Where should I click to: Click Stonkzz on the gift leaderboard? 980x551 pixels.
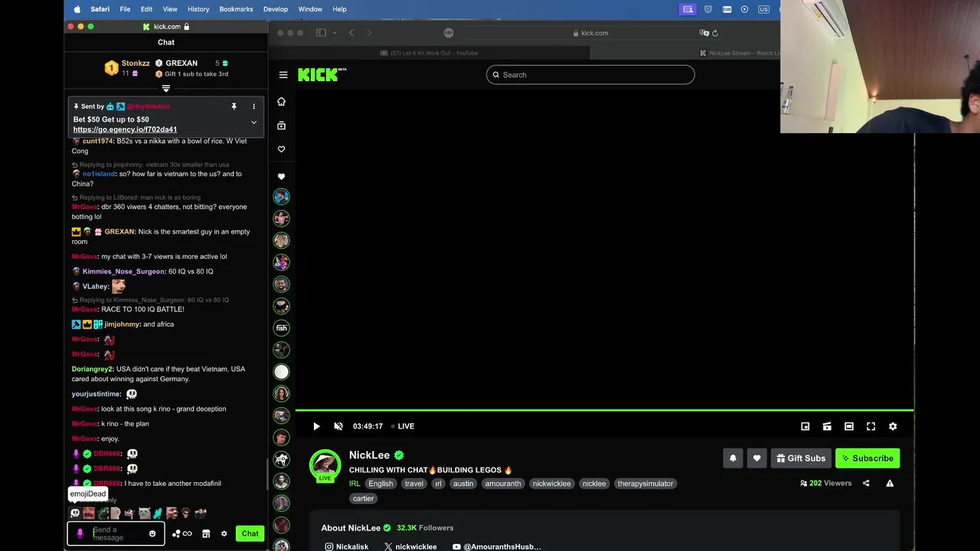[136, 64]
